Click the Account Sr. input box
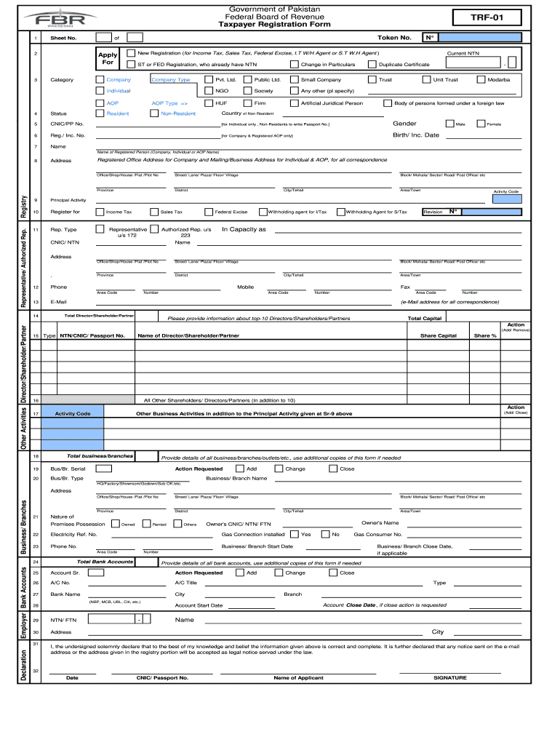Image resolution: width=560 pixels, height=745 pixels. pyautogui.click(x=95, y=573)
